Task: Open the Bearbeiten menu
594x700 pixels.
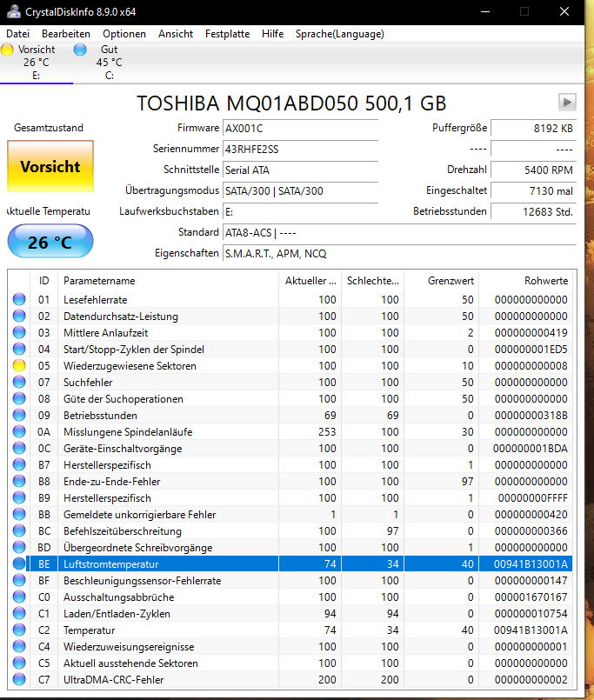Action: [66, 34]
